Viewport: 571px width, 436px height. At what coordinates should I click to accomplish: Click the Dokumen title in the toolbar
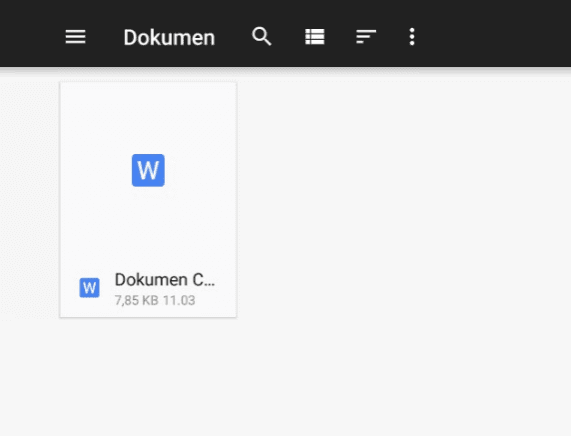[x=169, y=38]
